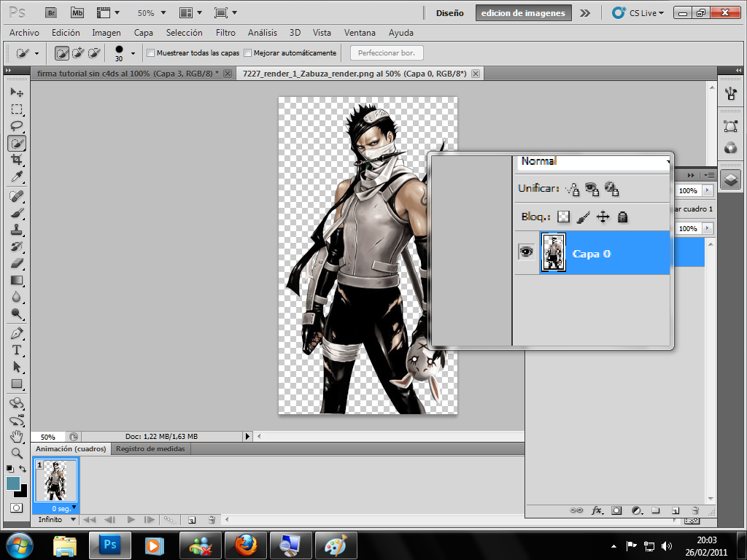The image size is (747, 560).
Task: Switch to Registro de medidas tab
Action: tap(150, 449)
